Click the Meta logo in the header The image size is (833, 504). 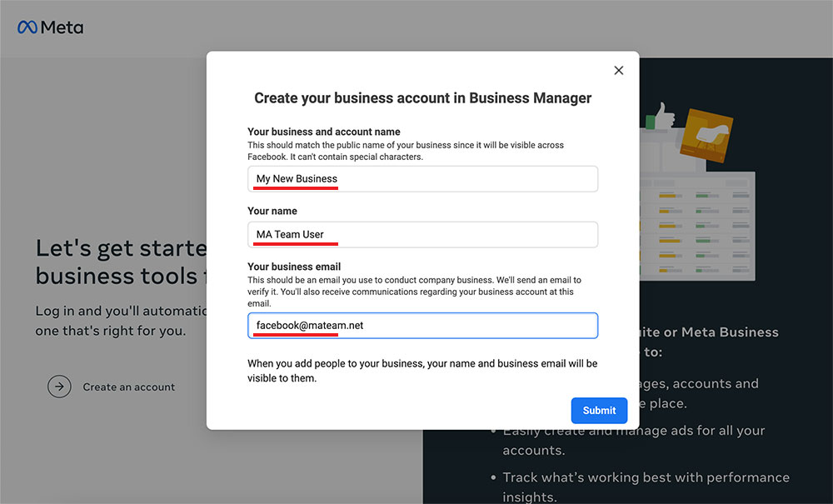pos(50,27)
